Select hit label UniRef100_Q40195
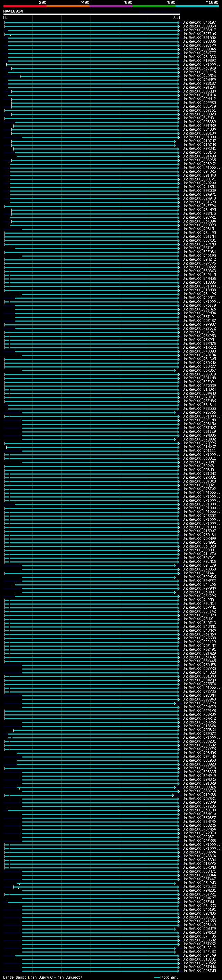The image size is (222, 980). click(199, 256)
